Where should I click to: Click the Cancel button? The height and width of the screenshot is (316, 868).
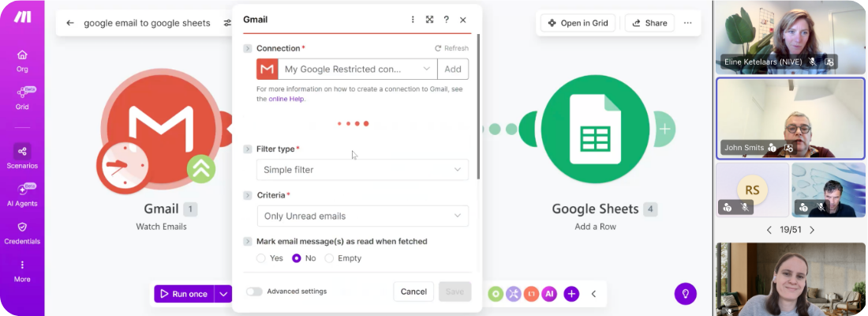[x=413, y=292]
